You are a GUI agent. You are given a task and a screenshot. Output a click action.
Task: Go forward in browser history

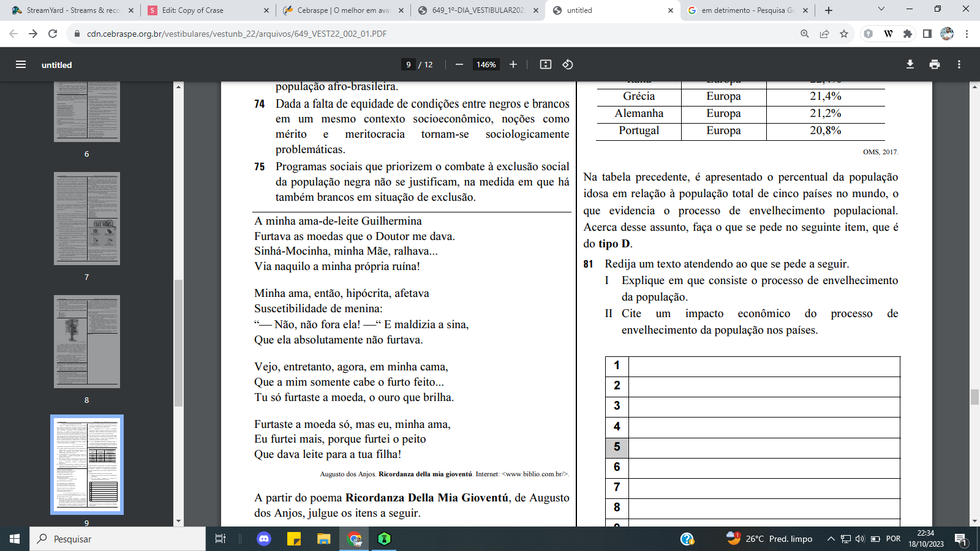click(33, 34)
